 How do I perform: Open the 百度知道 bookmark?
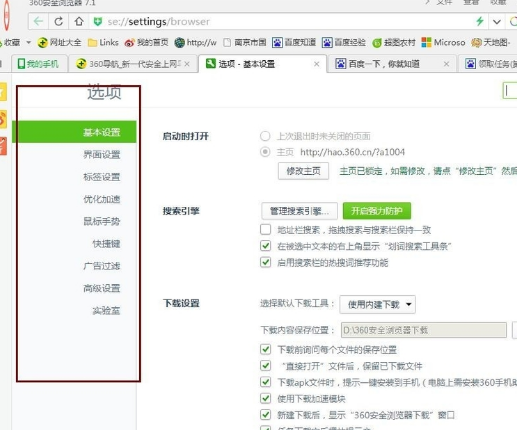(x=294, y=43)
